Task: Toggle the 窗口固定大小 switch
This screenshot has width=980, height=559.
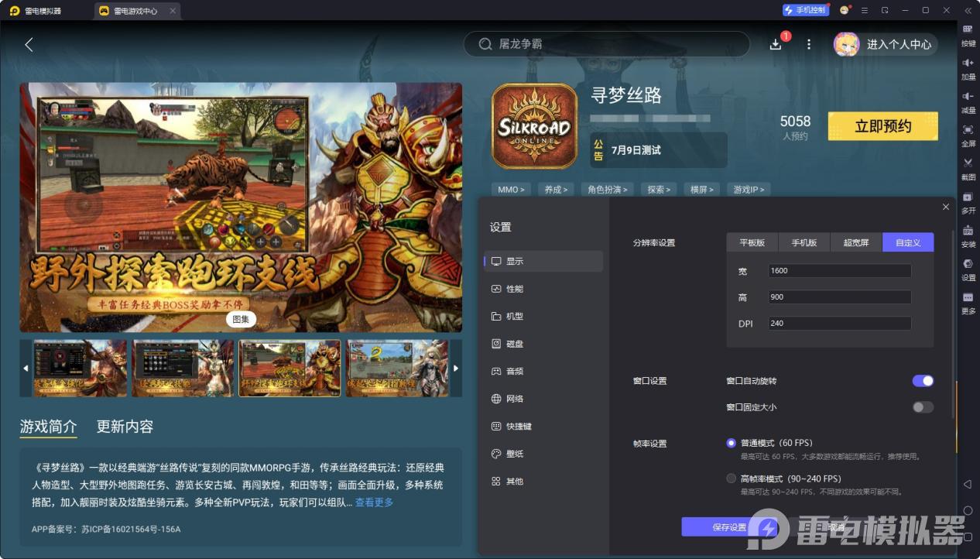Action: pos(923,407)
